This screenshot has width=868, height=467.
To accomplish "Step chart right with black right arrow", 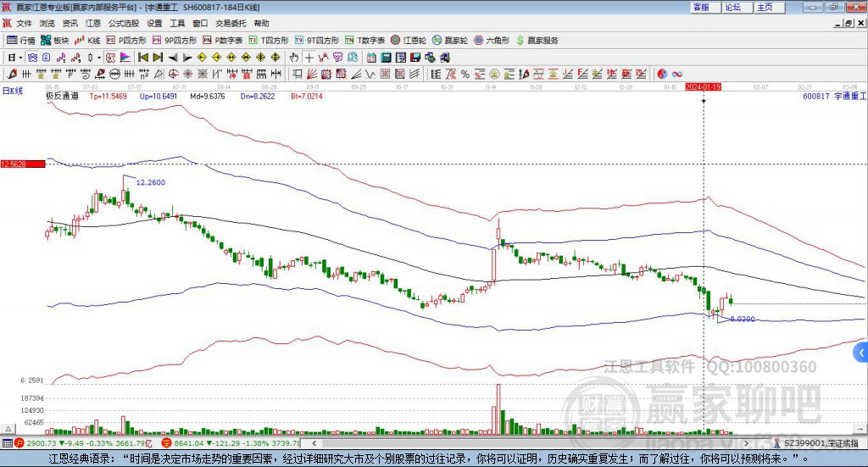I will 187,58.
